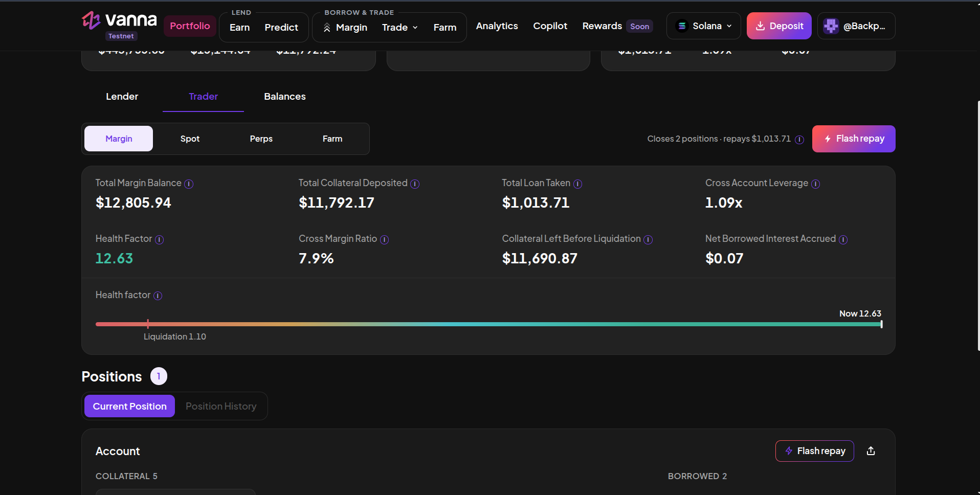Select the Trader tab
The height and width of the screenshot is (495, 980).
[203, 97]
